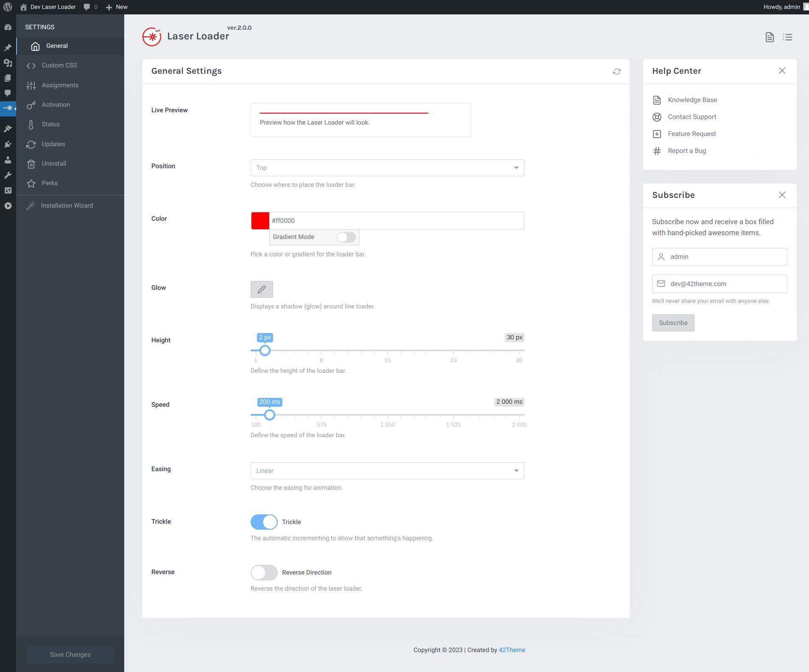Click New in the admin bar

(x=117, y=7)
